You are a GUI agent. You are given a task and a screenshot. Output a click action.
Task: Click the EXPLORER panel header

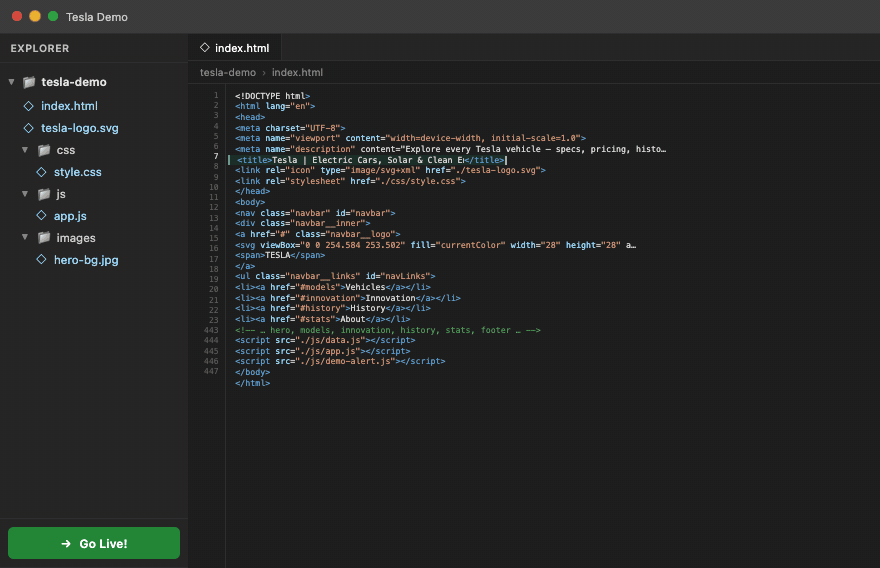pyautogui.click(x=40, y=48)
